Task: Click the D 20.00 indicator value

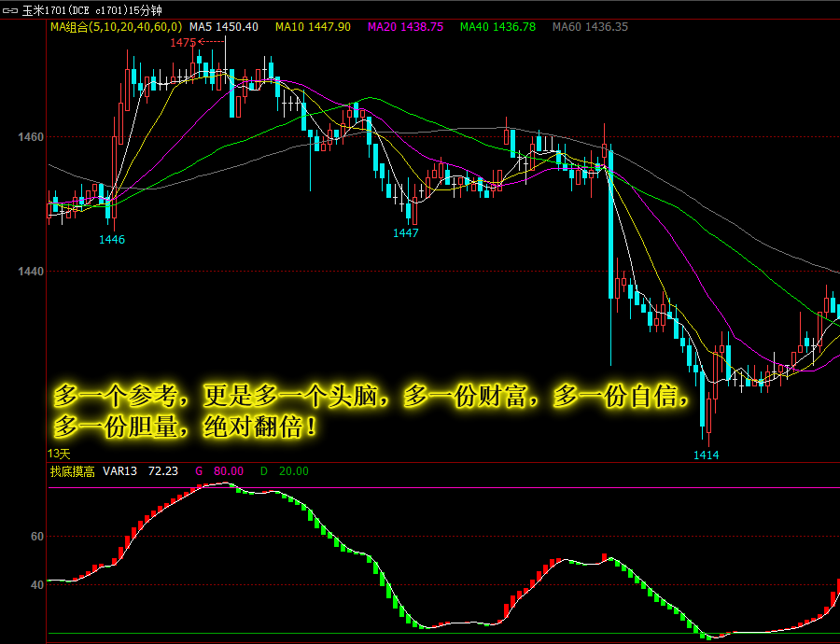Action: [285, 471]
